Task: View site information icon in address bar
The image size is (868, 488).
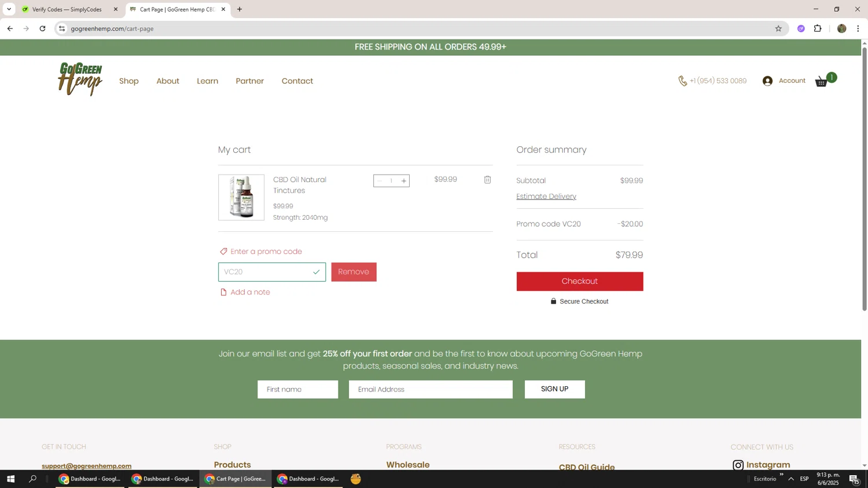Action: 62,28
